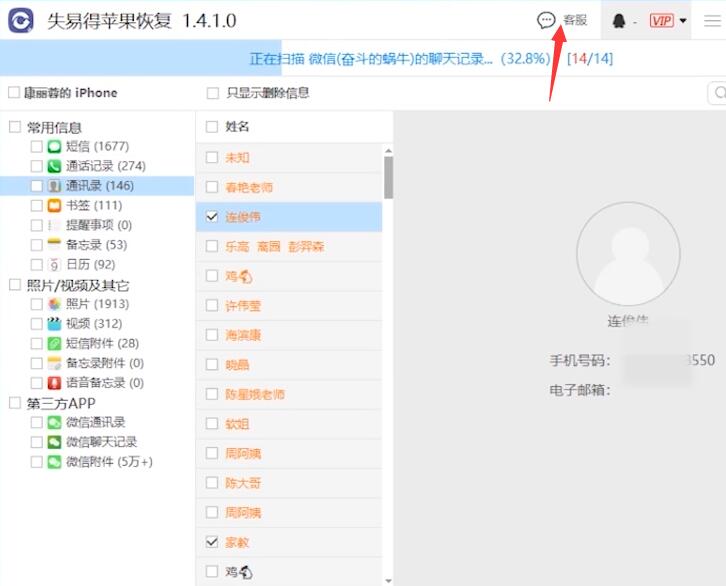This screenshot has width=726, height=586.
Task: Click the 备忘录 notes icon
Action: click(54, 245)
